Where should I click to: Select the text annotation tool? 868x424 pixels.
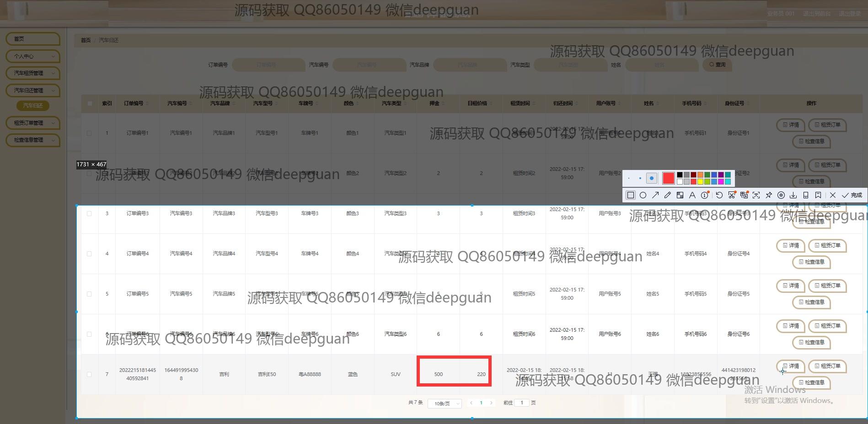(x=692, y=195)
